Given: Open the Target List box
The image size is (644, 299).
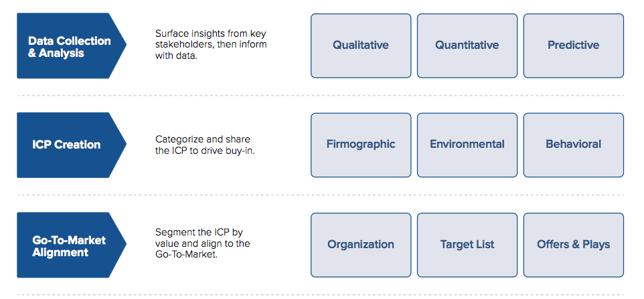Looking at the screenshot, I should 467,245.
